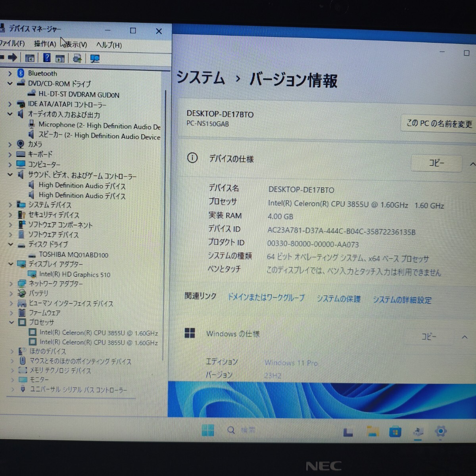Select スピーカー (2- High Definition Audio Device
This screenshot has height=476, width=476.
(x=99, y=136)
